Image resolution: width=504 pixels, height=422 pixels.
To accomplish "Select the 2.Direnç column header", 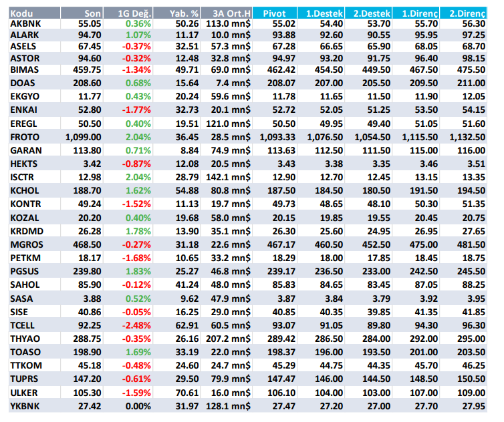I will tap(467, 13).
